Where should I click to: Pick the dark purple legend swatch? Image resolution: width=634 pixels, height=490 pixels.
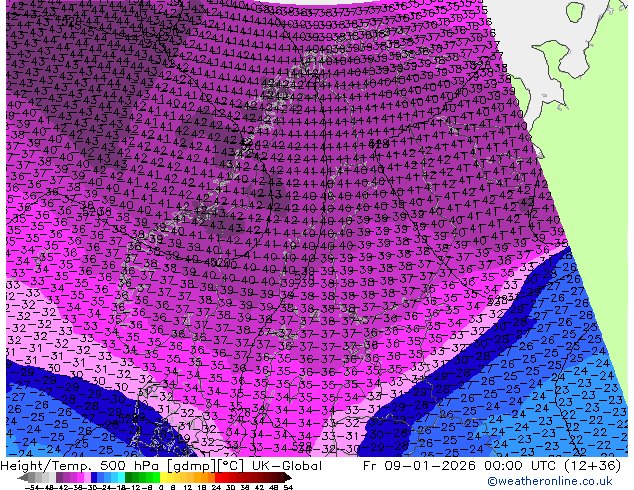coord(59,478)
